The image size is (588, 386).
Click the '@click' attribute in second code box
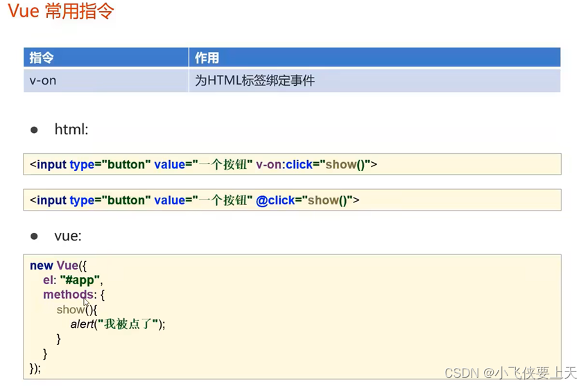click(x=275, y=200)
